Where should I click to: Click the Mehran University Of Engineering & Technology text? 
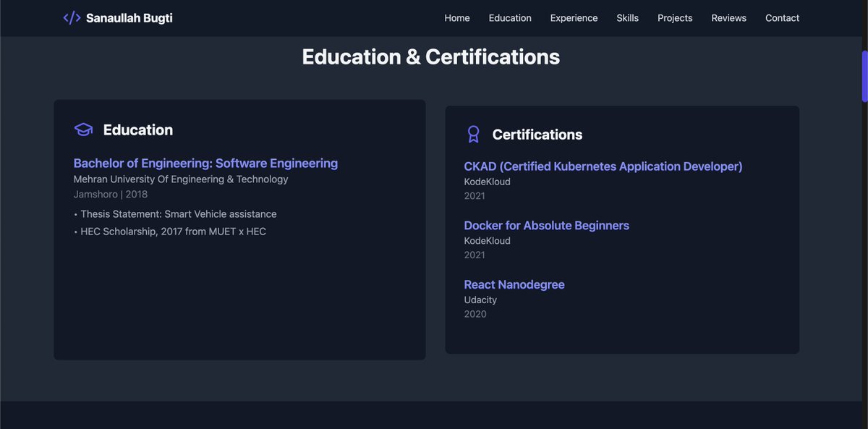(x=181, y=179)
